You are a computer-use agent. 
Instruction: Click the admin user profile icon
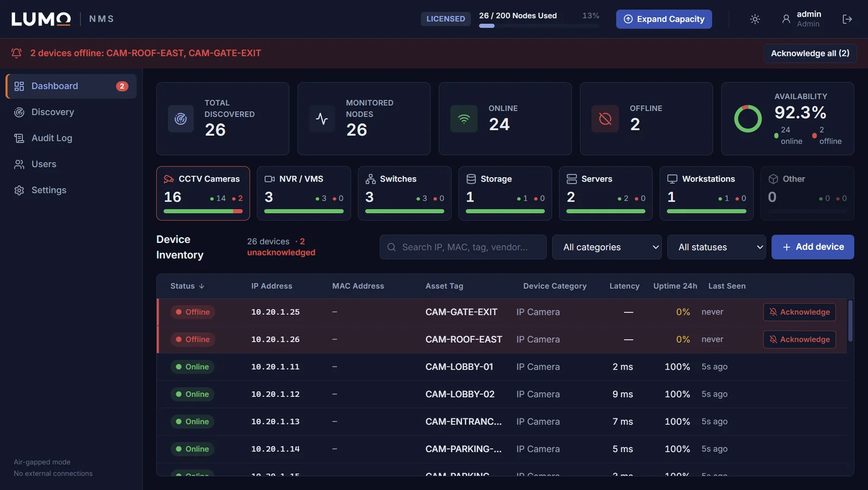(786, 19)
